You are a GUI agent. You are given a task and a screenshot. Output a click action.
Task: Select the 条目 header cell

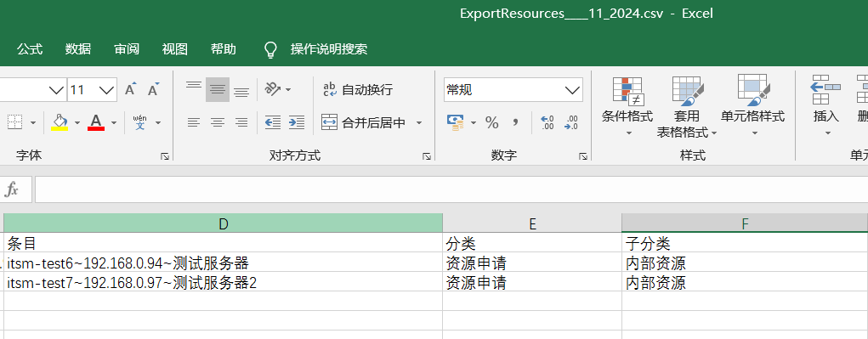coord(223,243)
